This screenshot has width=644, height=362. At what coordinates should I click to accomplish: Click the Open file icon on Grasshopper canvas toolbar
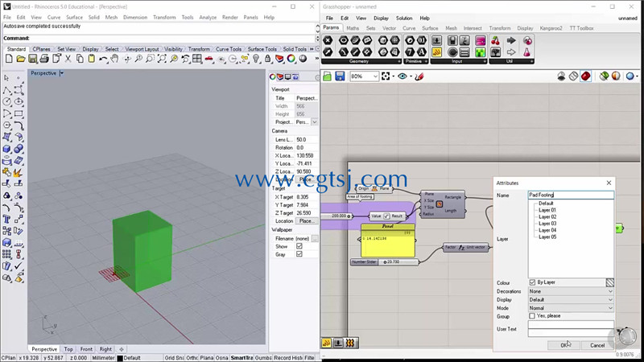point(328,76)
